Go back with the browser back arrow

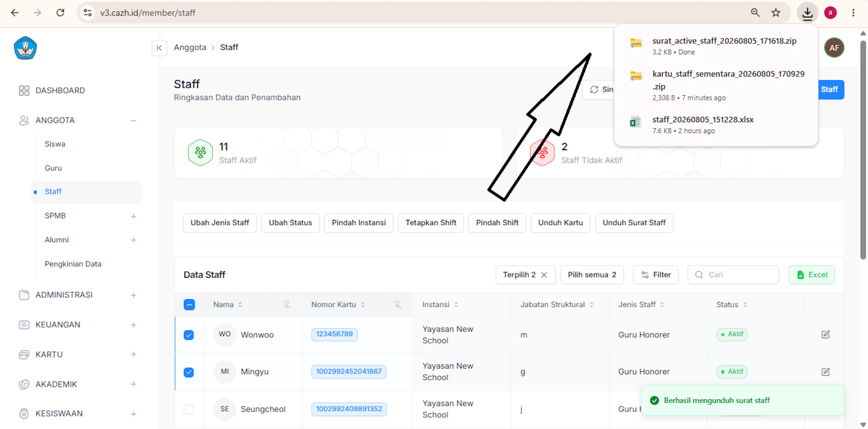tap(14, 13)
